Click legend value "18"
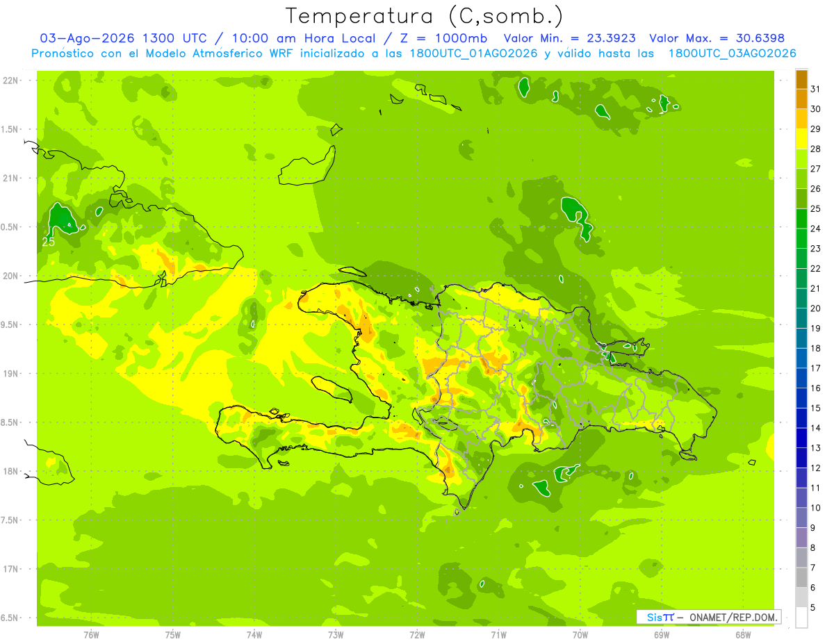This screenshot has width=834, height=644. [x=816, y=348]
